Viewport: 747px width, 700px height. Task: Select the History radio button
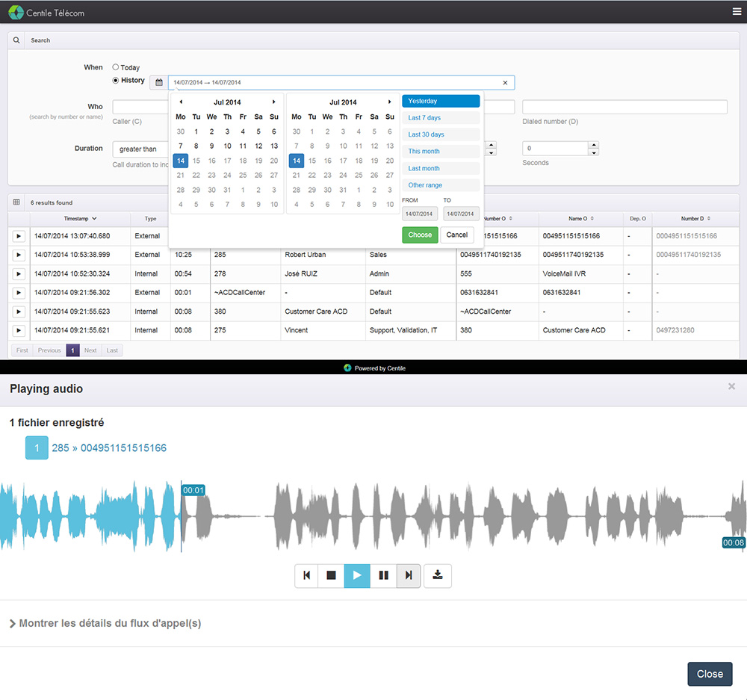(115, 81)
